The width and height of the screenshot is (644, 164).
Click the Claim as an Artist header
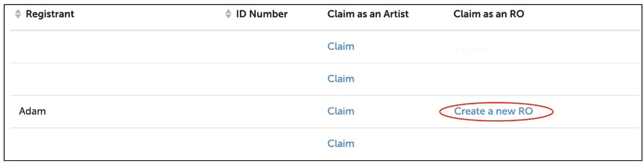tap(368, 14)
